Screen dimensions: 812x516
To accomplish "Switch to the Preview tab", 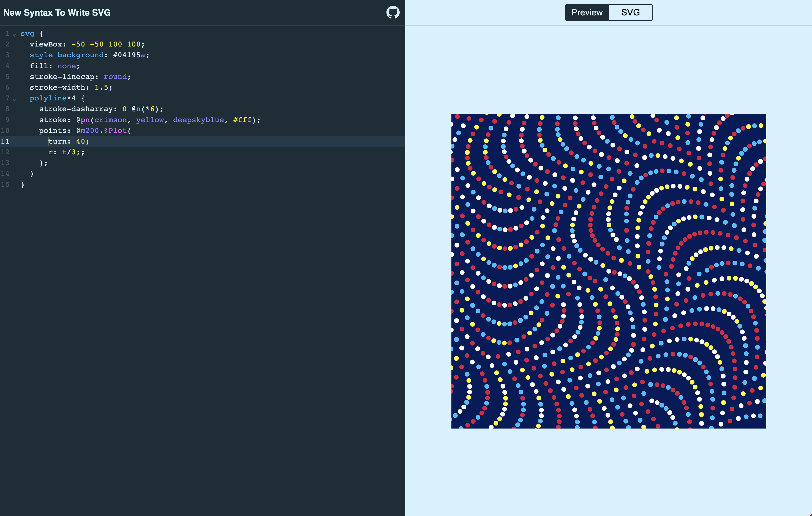I will pos(587,12).
